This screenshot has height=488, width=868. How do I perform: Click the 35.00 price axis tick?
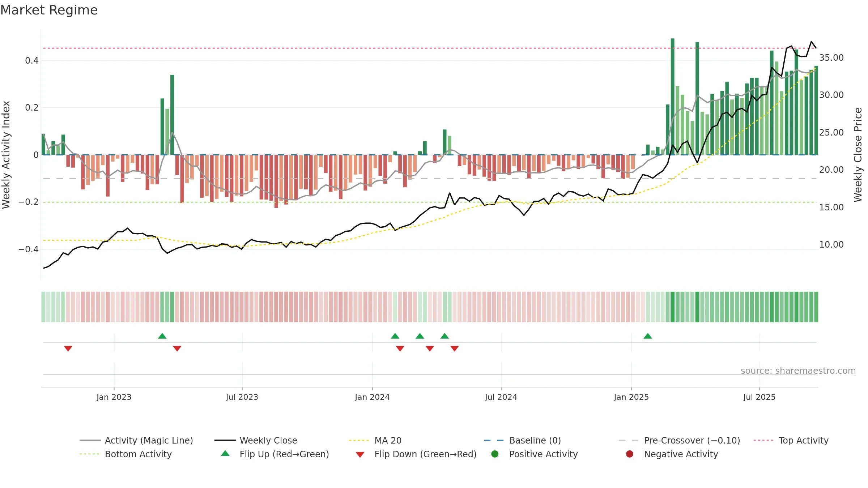click(831, 58)
